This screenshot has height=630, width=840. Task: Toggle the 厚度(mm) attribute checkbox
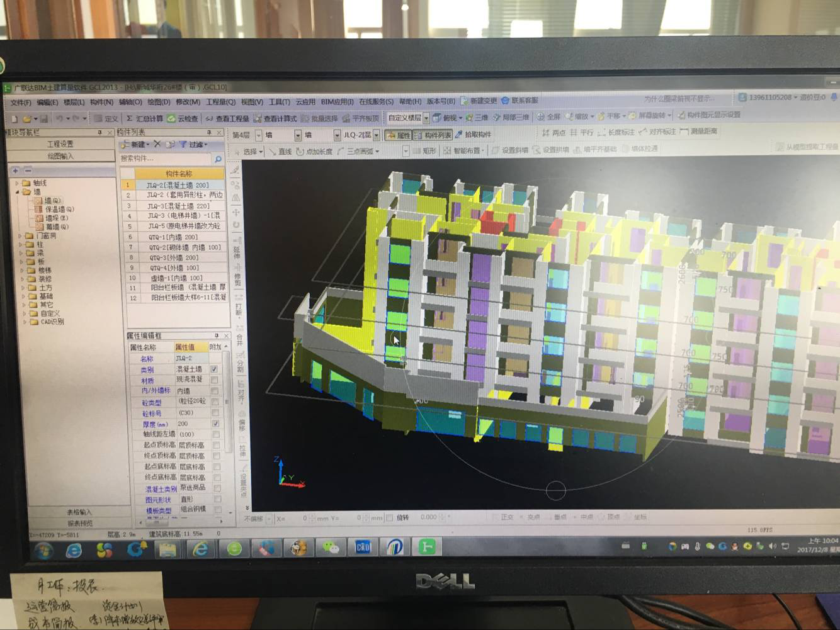[x=215, y=424]
